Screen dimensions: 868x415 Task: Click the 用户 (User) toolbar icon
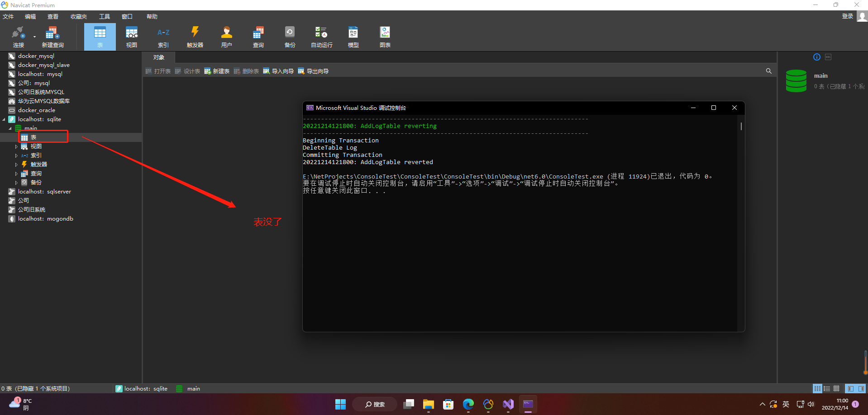click(x=227, y=37)
